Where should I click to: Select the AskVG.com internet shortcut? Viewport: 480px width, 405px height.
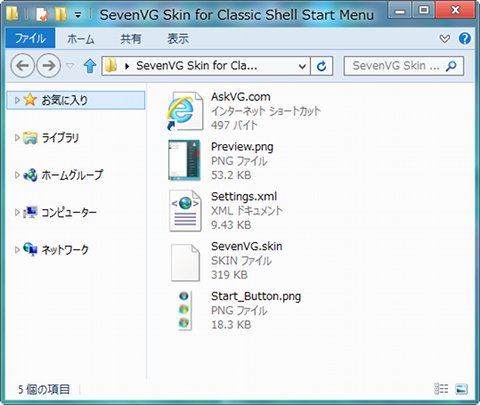click(244, 111)
